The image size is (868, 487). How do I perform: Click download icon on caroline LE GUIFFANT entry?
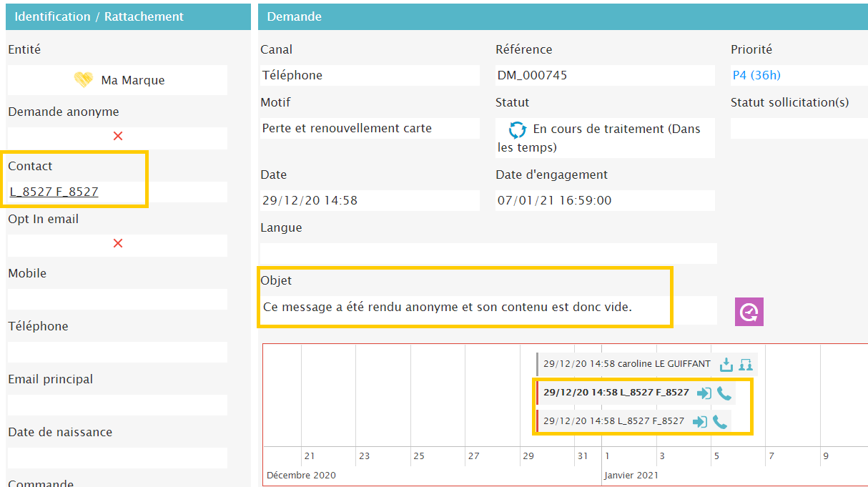[x=726, y=365]
